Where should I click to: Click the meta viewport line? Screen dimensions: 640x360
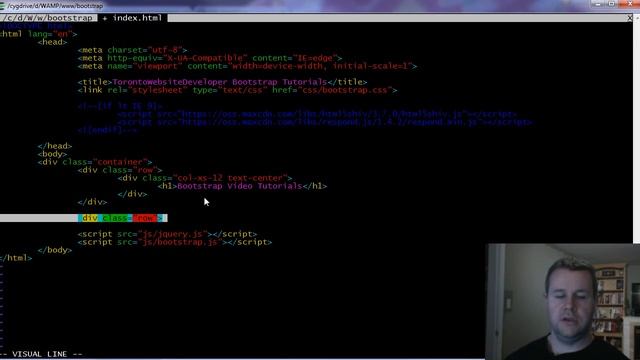(247, 66)
